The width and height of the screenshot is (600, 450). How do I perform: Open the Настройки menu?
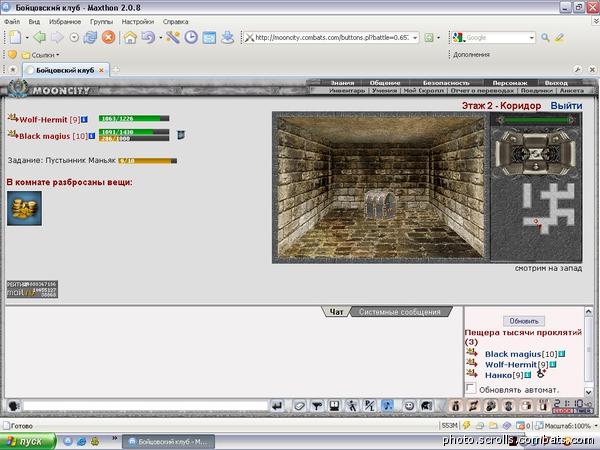(138, 21)
